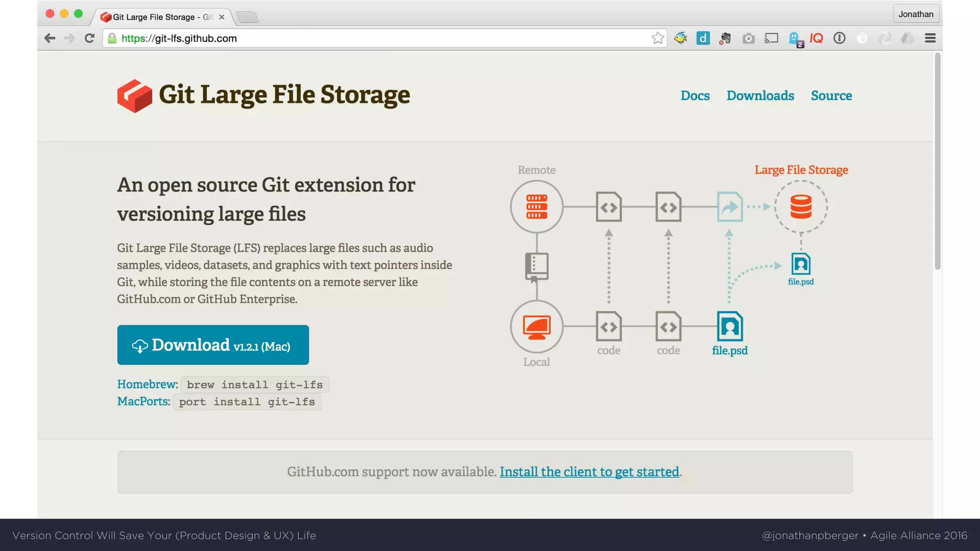
Task: Click the MacPorts link
Action: pos(143,401)
